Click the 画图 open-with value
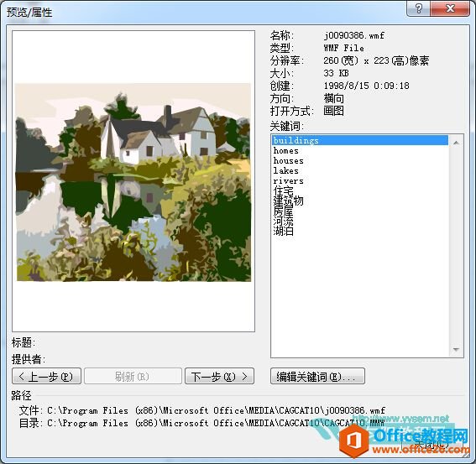Image resolution: width=476 pixels, height=464 pixels. (x=333, y=111)
